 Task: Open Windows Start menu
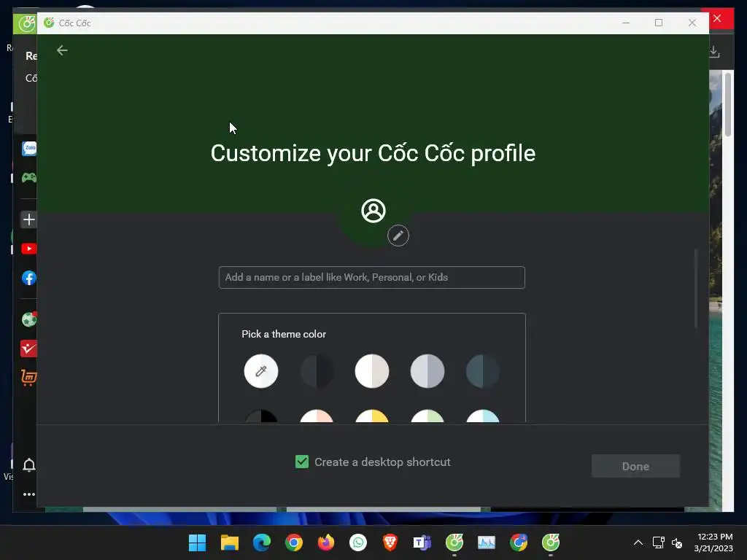[x=197, y=542]
